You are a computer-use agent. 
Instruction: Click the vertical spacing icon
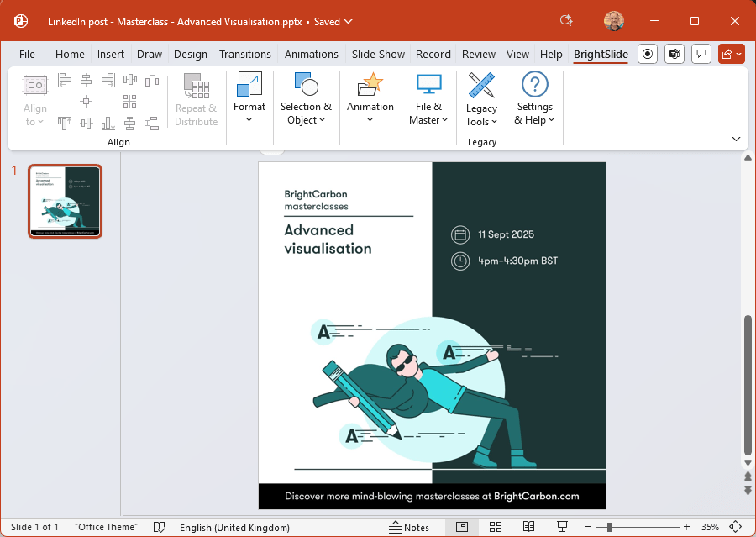pos(152,124)
